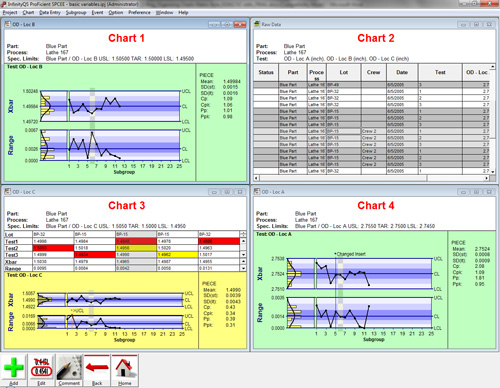
Task: Click the Raw Data horizontal scrollbar
Action: [x=371, y=178]
